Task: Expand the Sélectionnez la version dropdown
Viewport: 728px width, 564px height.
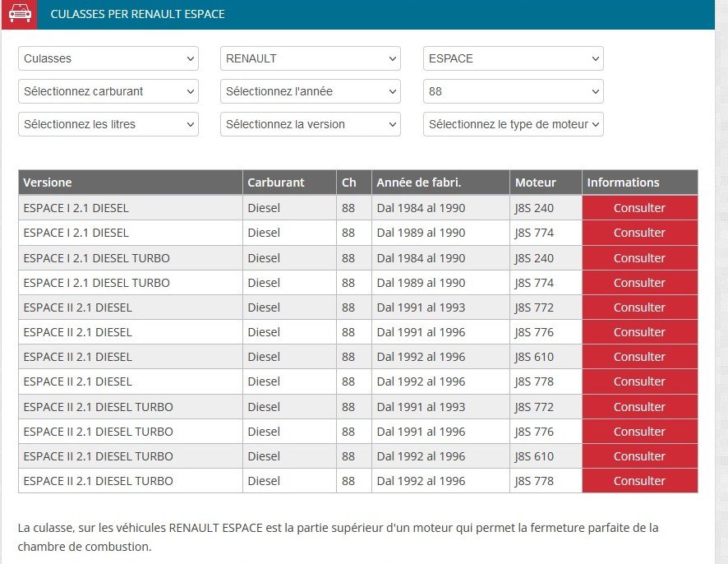Action: [x=310, y=124]
